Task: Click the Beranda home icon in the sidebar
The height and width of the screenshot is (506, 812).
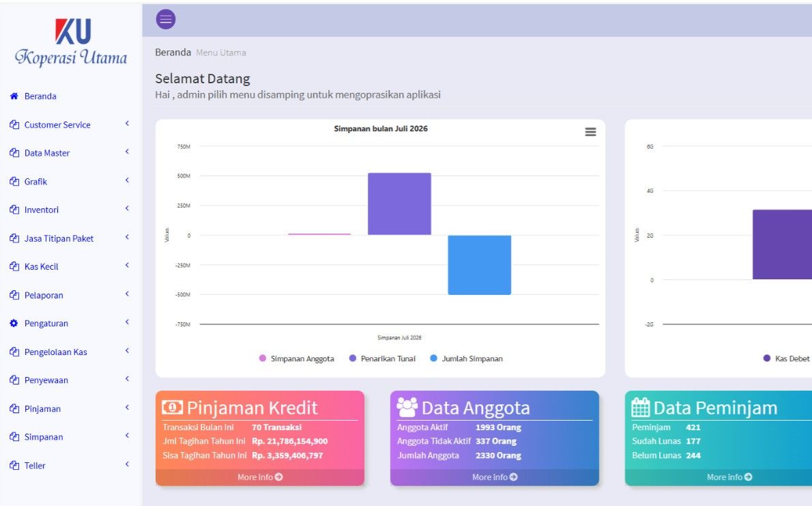Action: (x=14, y=96)
